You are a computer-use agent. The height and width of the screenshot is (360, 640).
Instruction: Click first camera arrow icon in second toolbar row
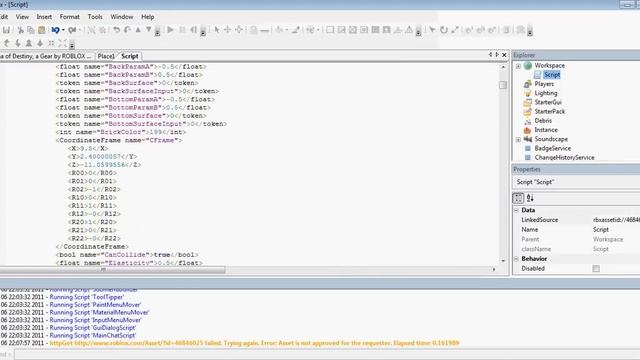coord(6,43)
